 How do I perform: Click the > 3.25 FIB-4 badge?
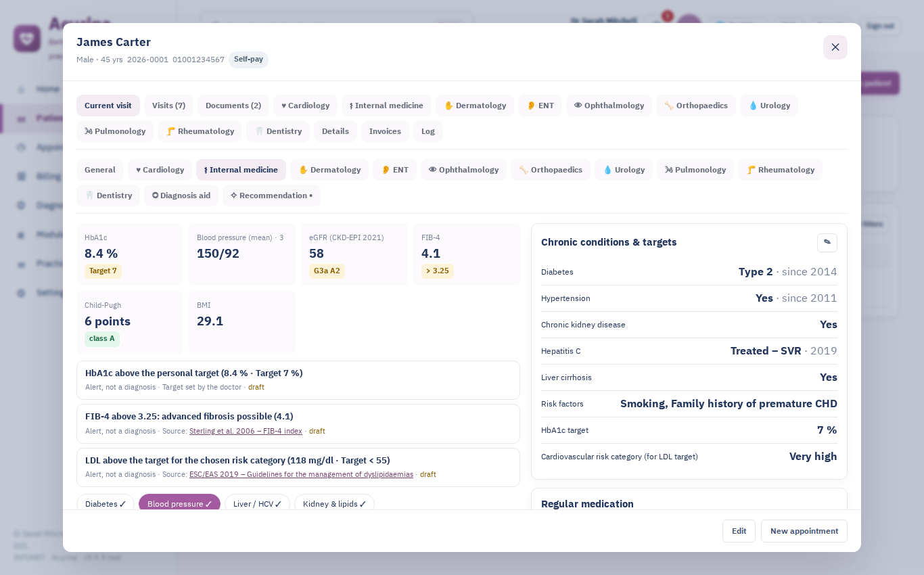[x=438, y=271]
